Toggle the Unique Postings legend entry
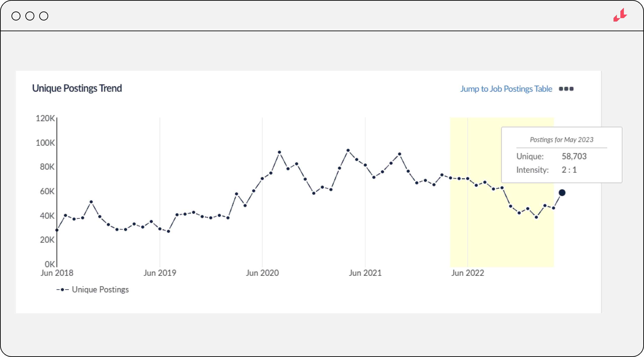This screenshot has width=644, height=357. click(x=93, y=290)
